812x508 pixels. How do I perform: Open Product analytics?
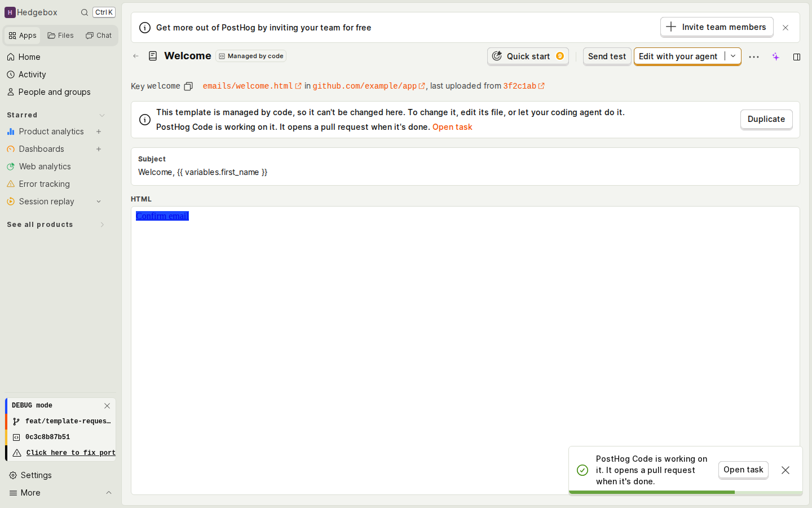51,132
